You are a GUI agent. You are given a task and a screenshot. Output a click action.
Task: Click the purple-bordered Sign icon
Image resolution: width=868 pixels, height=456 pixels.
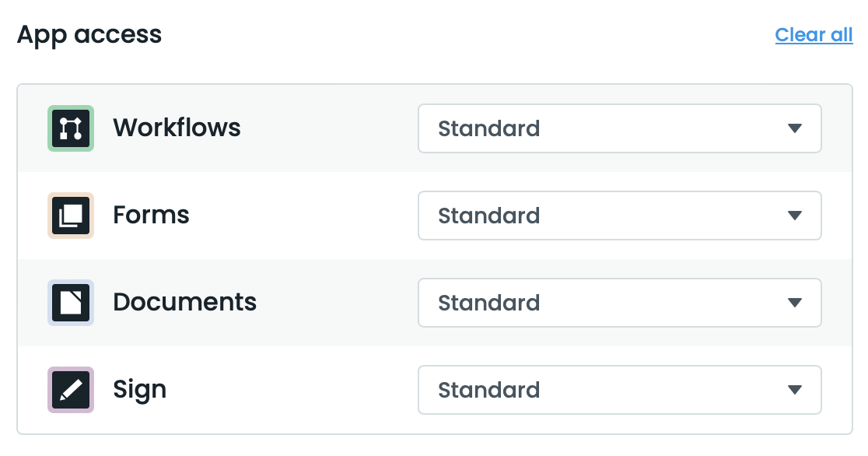(69, 390)
